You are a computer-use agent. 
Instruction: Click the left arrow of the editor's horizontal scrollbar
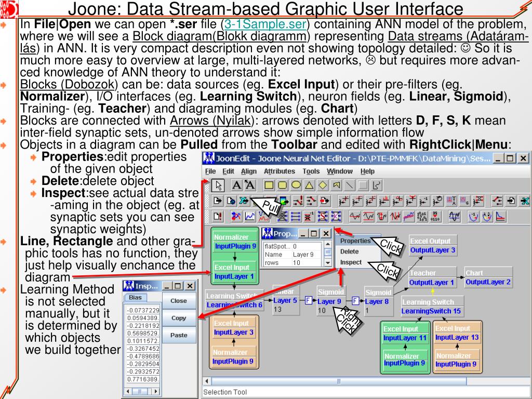pos(207,381)
